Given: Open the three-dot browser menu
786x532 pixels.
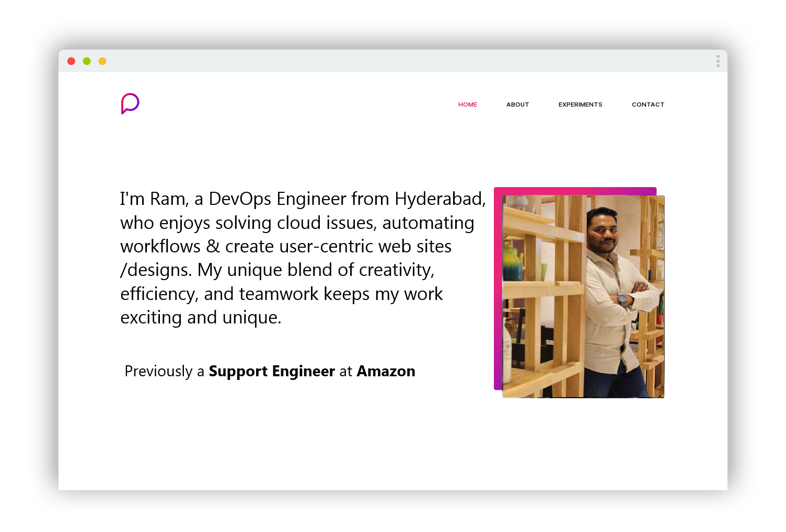Looking at the screenshot, I should pos(718,61).
